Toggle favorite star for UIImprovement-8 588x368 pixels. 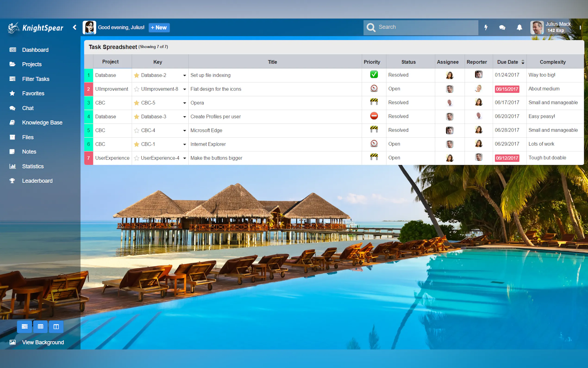[x=137, y=89]
